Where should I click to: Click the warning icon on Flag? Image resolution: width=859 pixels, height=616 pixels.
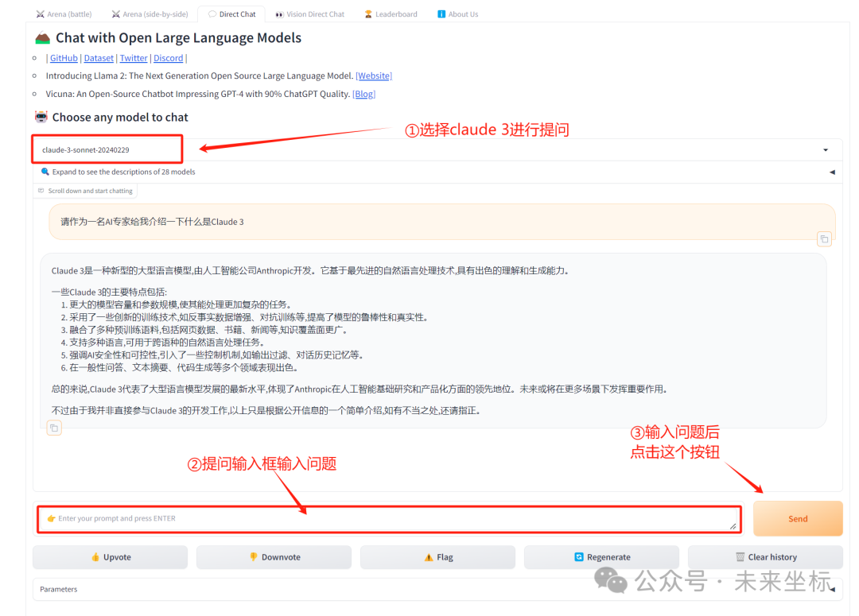pyautogui.click(x=429, y=557)
